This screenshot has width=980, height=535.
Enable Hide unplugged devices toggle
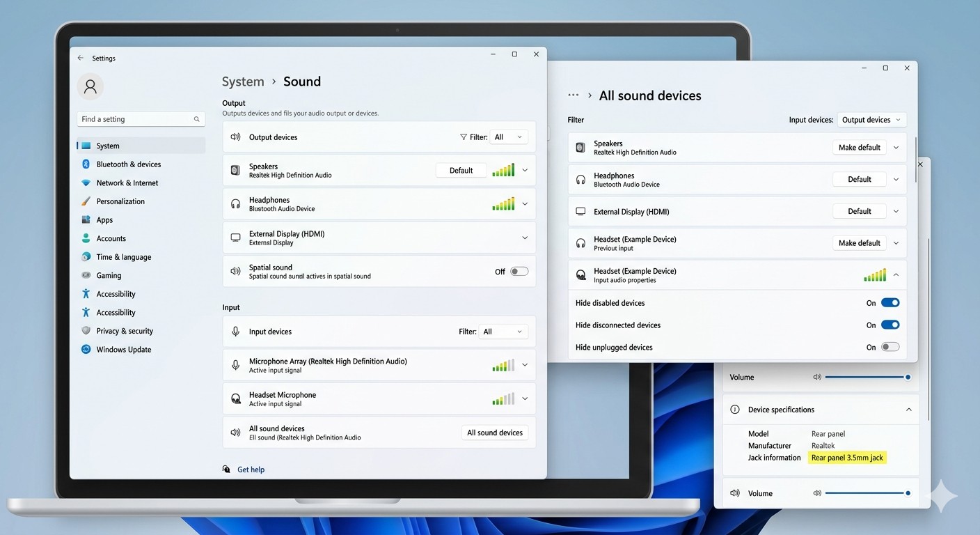[x=890, y=347]
